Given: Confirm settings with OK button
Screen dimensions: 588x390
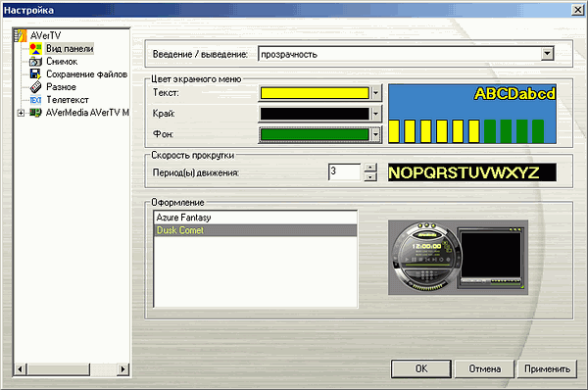Looking at the screenshot, I should (421, 369).
